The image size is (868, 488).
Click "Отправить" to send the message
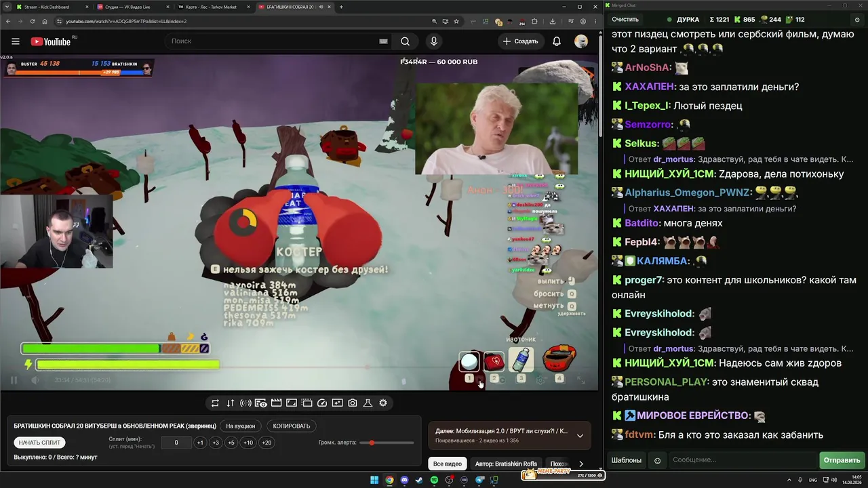click(x=842, y=460)
